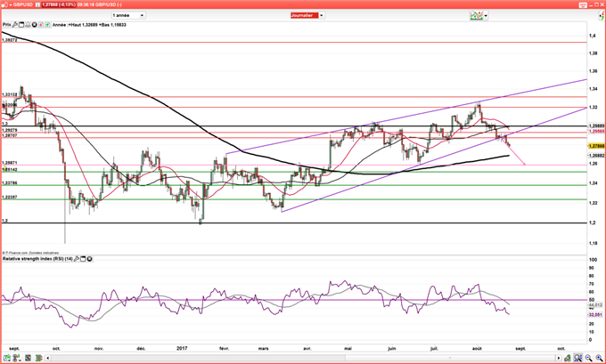Viewport: 606px width, 364px height.
Task: Click the 1,29565 red price axis label
Action: (596, 132)
